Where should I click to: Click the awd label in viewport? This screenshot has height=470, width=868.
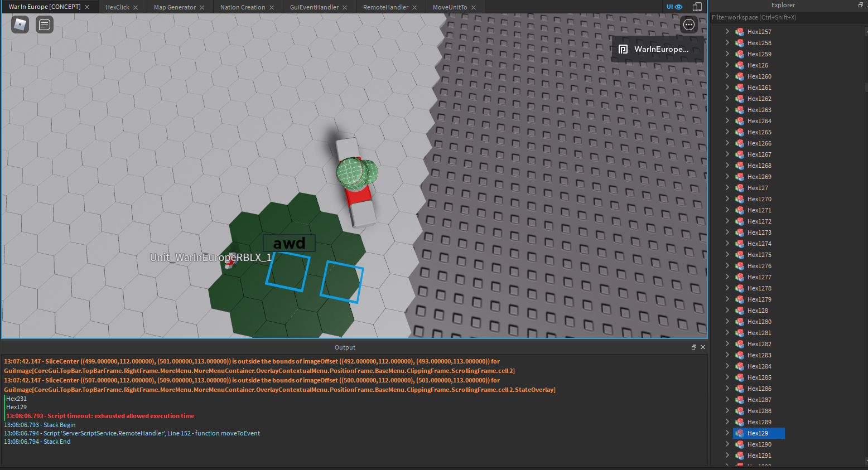289,243
